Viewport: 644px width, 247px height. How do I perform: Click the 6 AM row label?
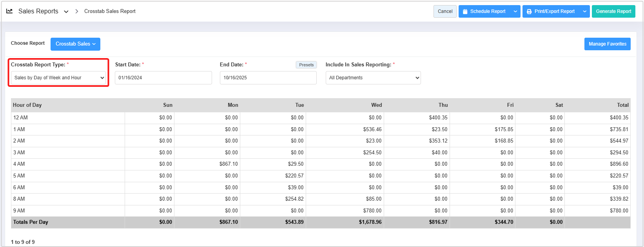[19, 188]
